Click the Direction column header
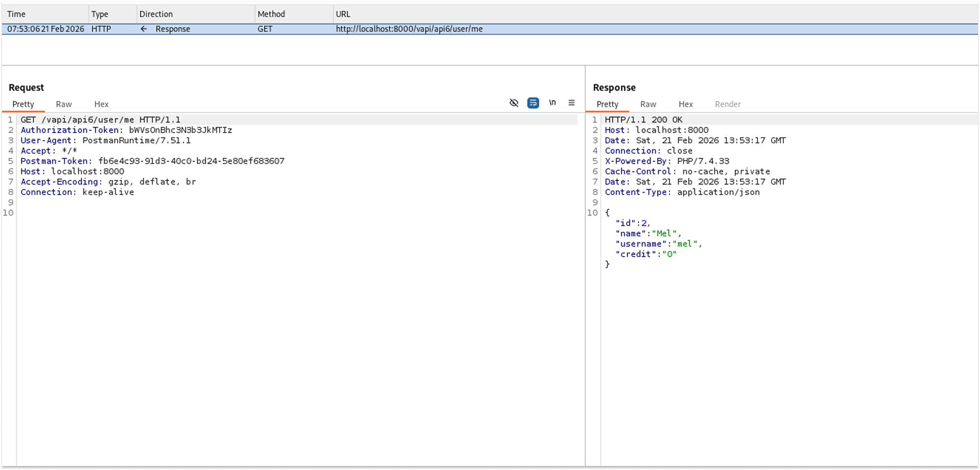The image size is (980, 470). pos(156,14)
